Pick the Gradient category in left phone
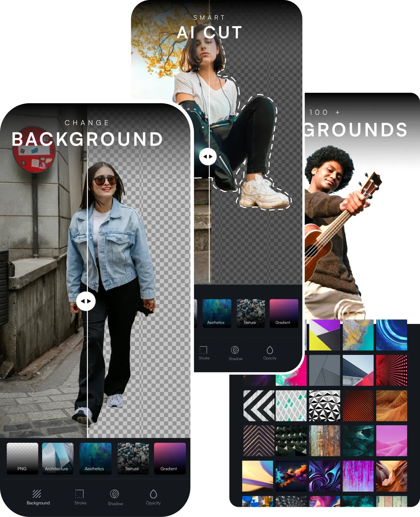 170,458
